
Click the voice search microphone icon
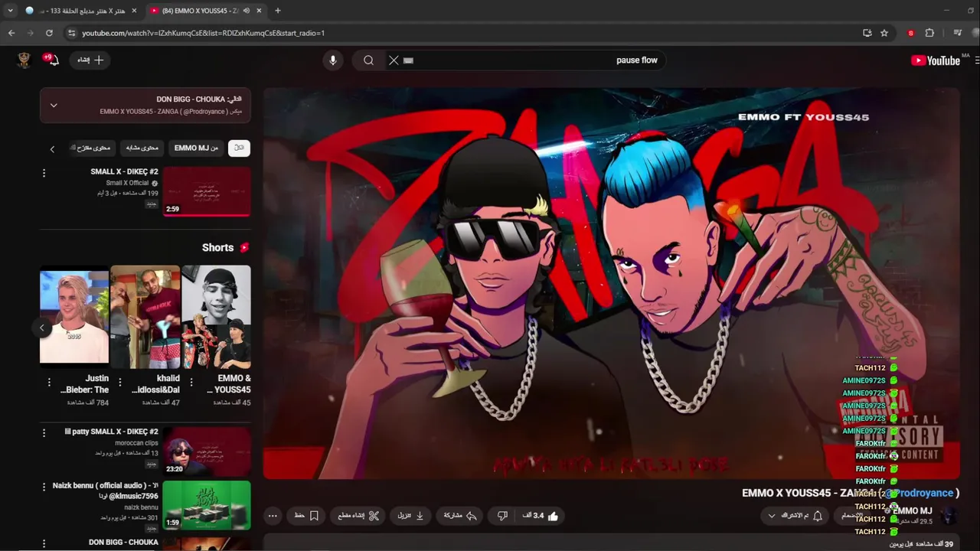pyautogui.click(x=332, y=60)
